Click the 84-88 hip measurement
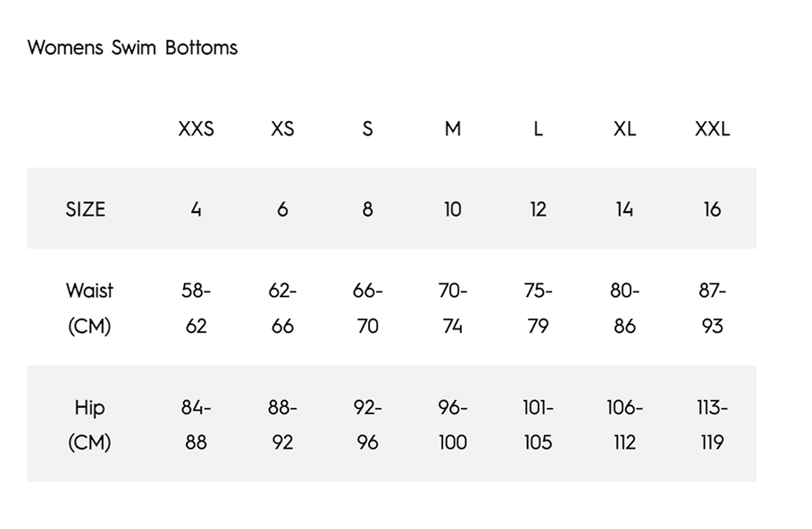This screenshot has width=812, height=529. (196, 424)
